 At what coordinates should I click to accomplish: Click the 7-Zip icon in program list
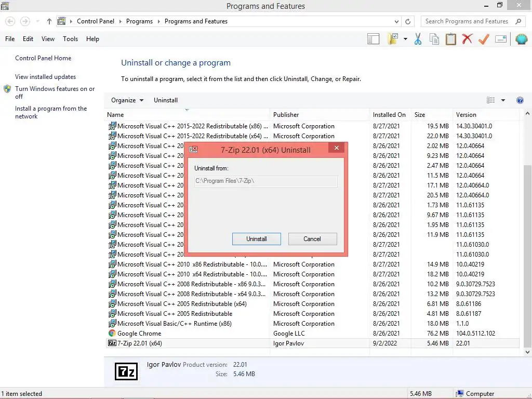pos(112,343)
